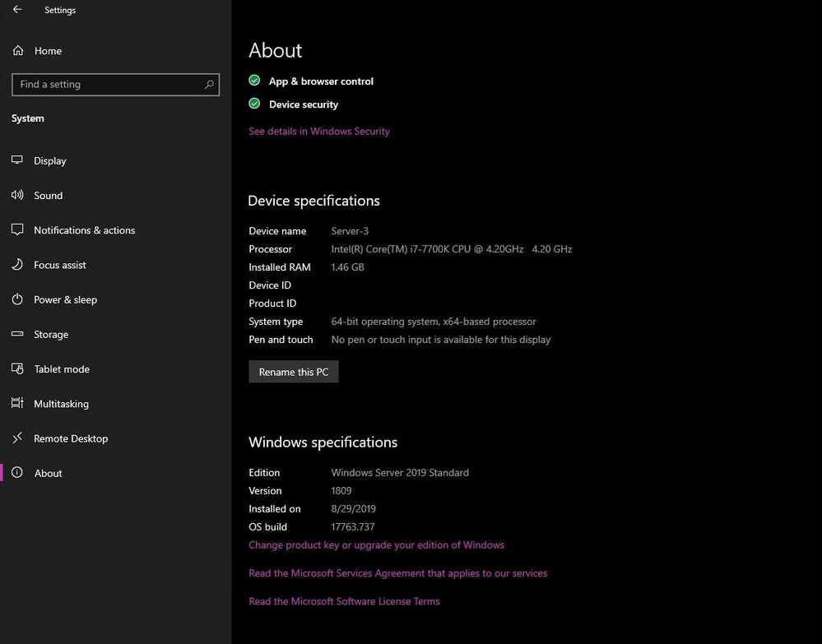This screenshot has height=644, width=822.
Task: Click the search magnifier icon
Action: click(209, 84)
